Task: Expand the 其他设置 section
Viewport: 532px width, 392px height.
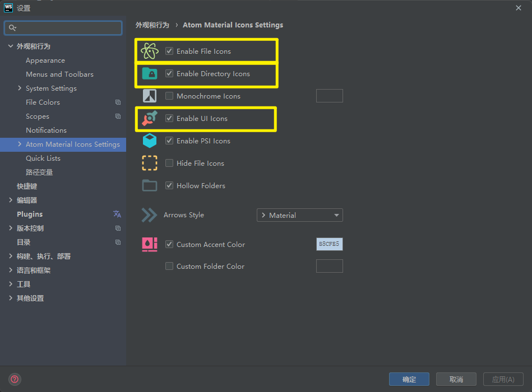Action: [11, 298]
